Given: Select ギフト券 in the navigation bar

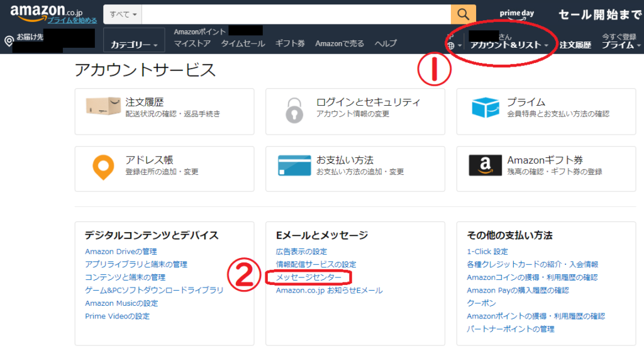Looking at the screenshot, I should pyautogui.click(x=289, y=43).
